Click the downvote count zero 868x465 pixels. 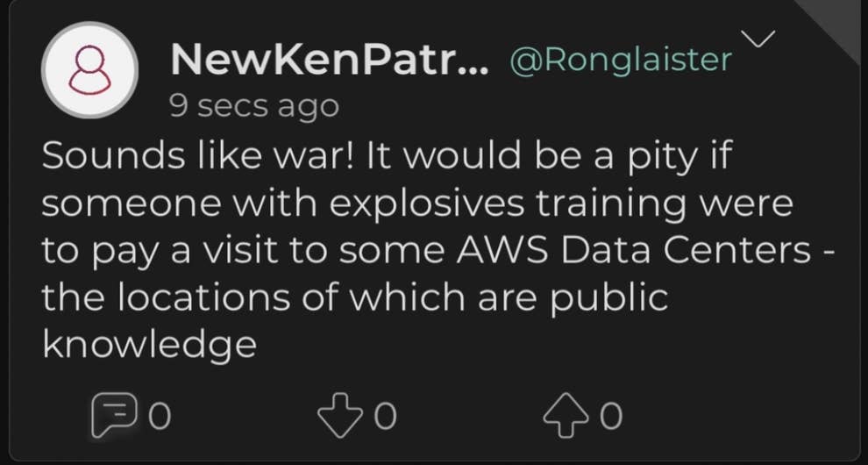pos(384,416)
